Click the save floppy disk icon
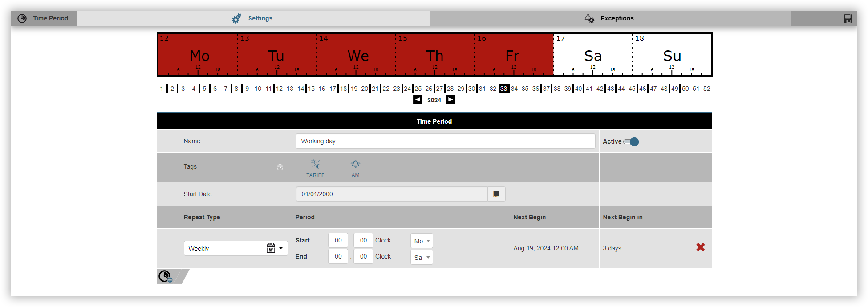Viewport: 868px width, 307px height. pos(848,18)
